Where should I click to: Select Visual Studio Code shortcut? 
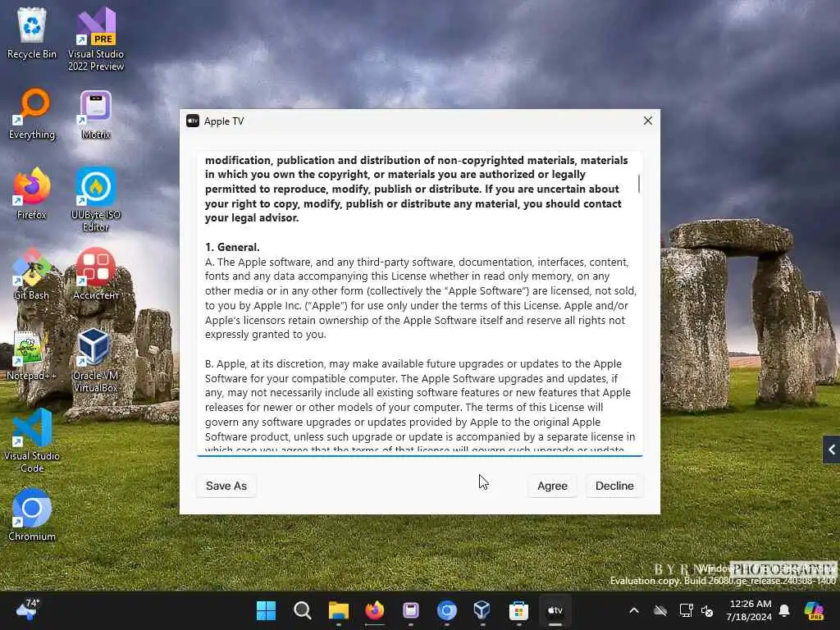(x=32, y=441)
